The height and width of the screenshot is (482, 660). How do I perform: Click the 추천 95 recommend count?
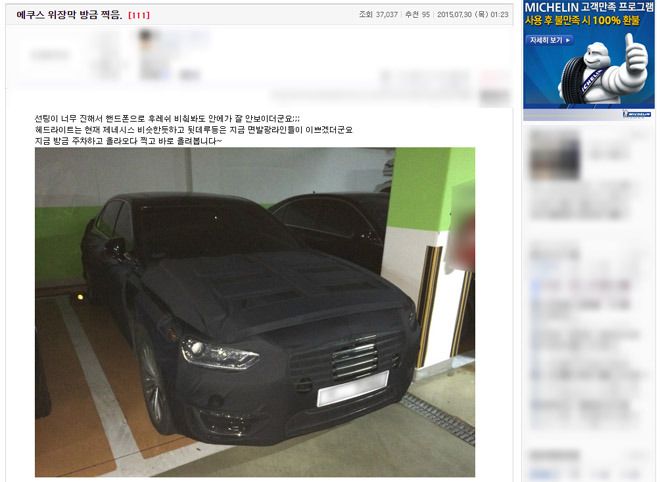417,14
